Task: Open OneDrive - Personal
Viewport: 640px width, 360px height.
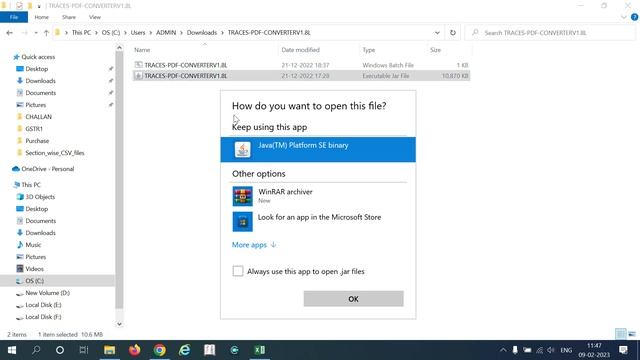Action: coord(47,169)
